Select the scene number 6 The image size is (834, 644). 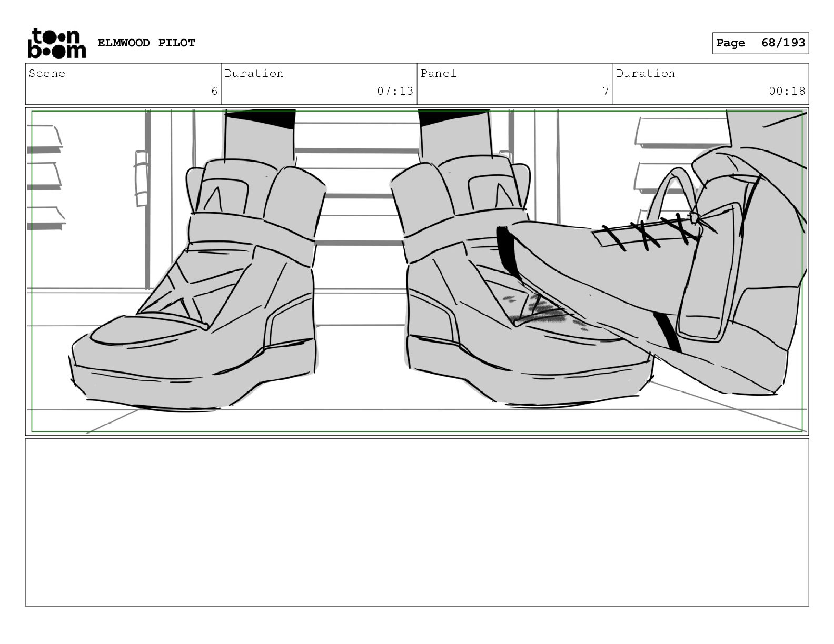[x=214, y=91]
